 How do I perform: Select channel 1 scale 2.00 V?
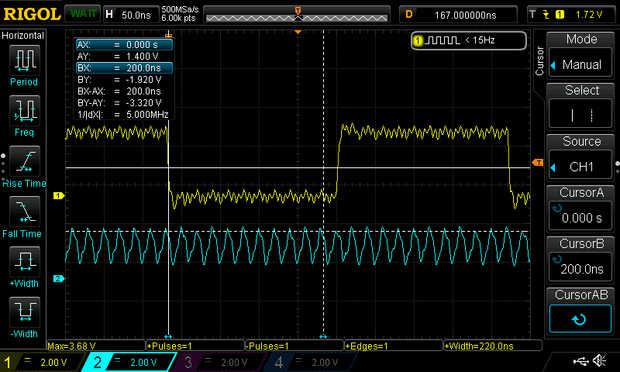pyautogui.click(x=42, y=362)
